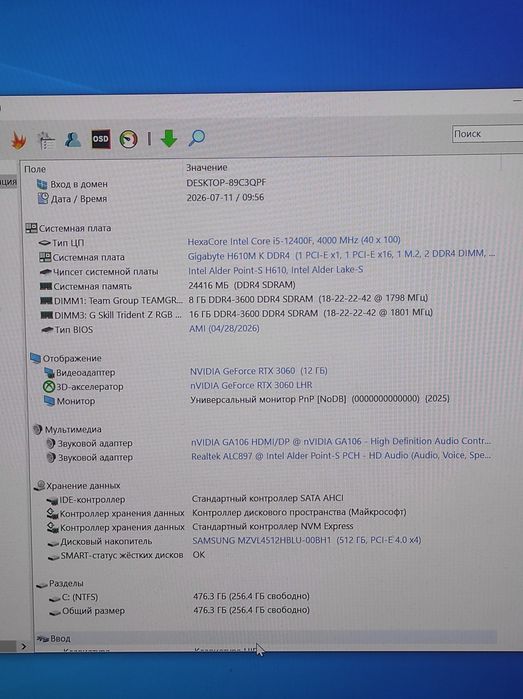Viewport: 523px width, 699px height.
Task: Click the Поле column header
Action: pyautogui.click(x=35, y=169)
